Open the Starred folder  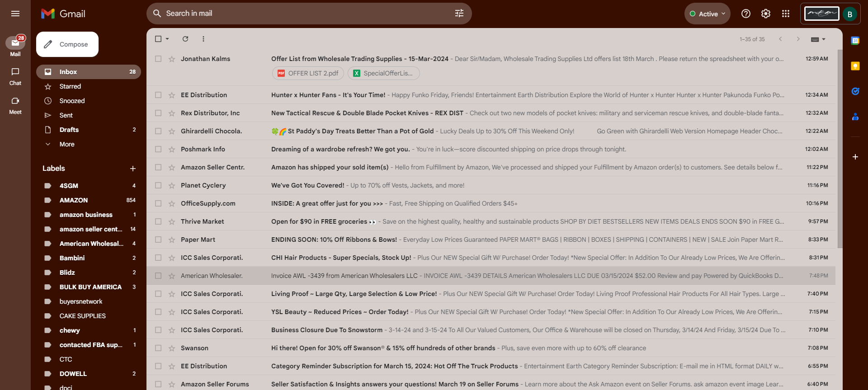(89, 86)
